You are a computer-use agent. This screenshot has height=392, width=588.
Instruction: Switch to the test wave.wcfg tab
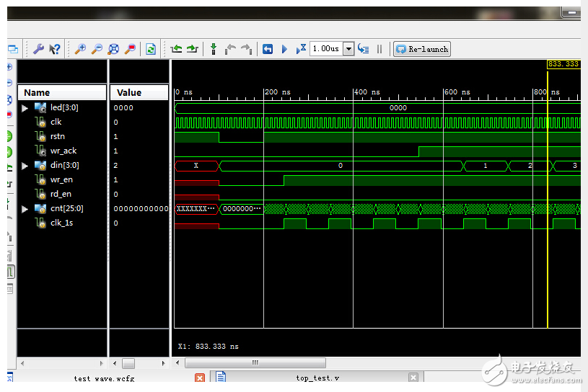pyautogui.click(x=104, y=378)
